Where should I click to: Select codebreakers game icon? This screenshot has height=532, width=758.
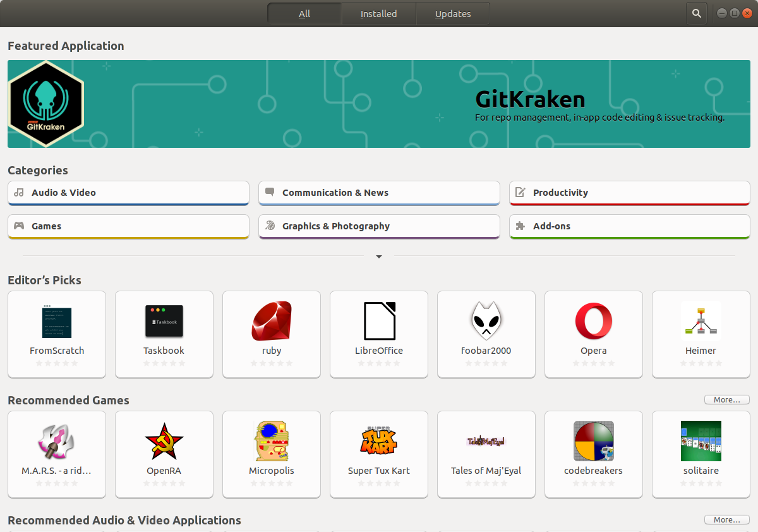pyautogui.click(x=594, y=441)
